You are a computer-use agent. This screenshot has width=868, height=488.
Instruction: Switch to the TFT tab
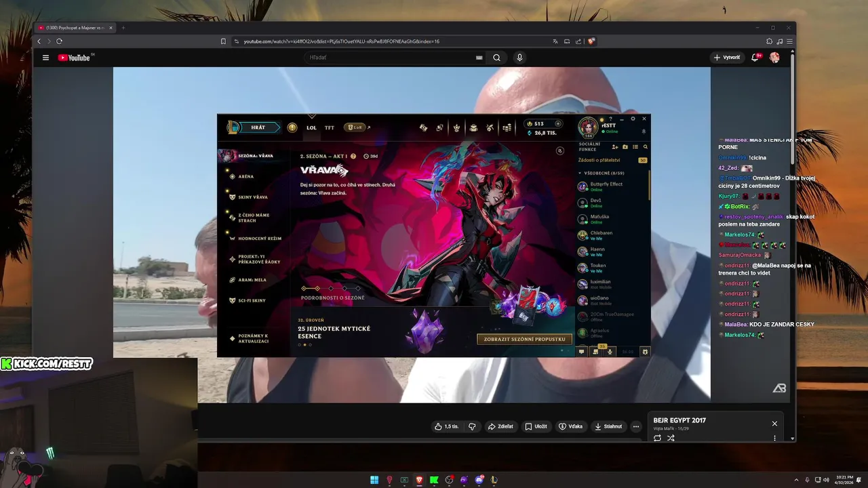[330, 127]
